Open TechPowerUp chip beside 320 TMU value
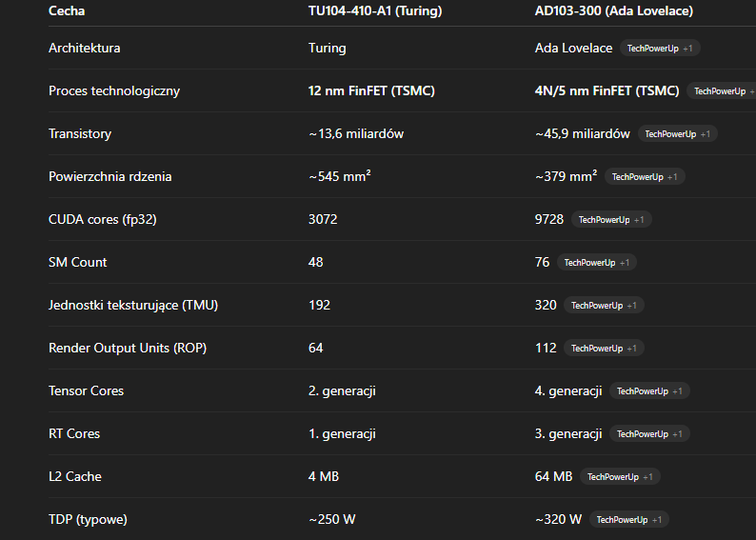The image size is (756, 540). 604,306
